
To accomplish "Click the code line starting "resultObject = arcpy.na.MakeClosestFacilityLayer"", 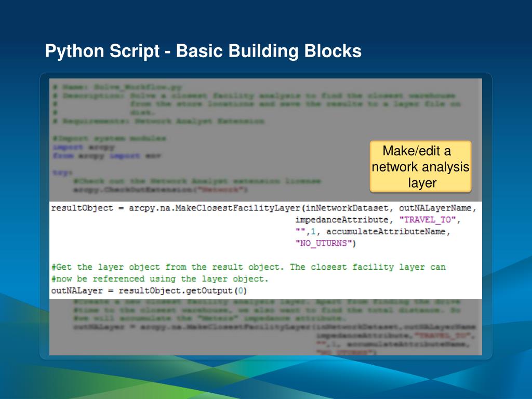I will (263, 208).
